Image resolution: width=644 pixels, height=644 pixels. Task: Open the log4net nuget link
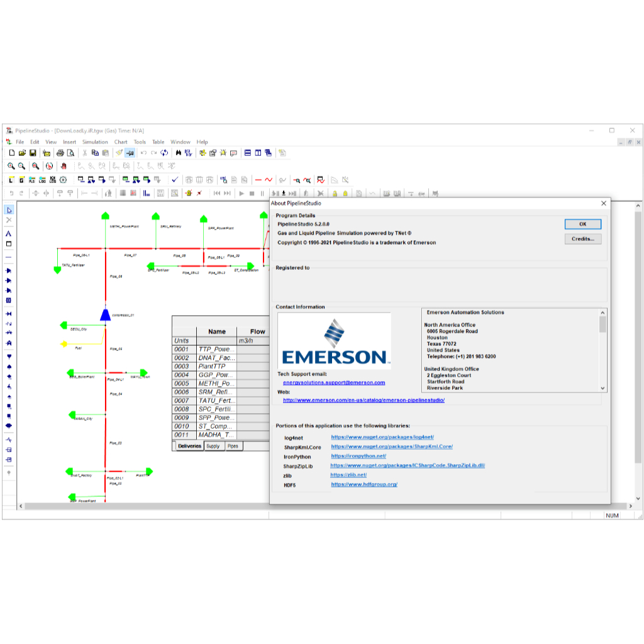(x=382, y=437)
